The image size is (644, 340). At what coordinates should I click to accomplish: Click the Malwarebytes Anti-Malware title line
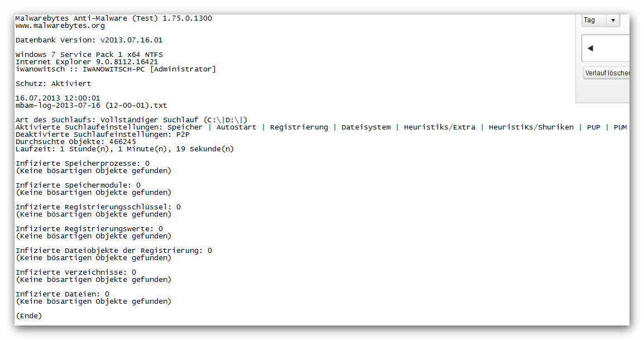point(113,18)
